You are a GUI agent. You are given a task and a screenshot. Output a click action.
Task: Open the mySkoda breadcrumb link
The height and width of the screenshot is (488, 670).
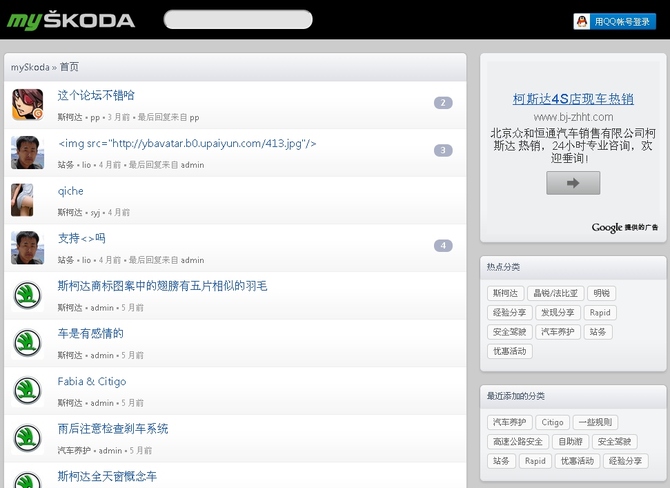click(30, 67)
